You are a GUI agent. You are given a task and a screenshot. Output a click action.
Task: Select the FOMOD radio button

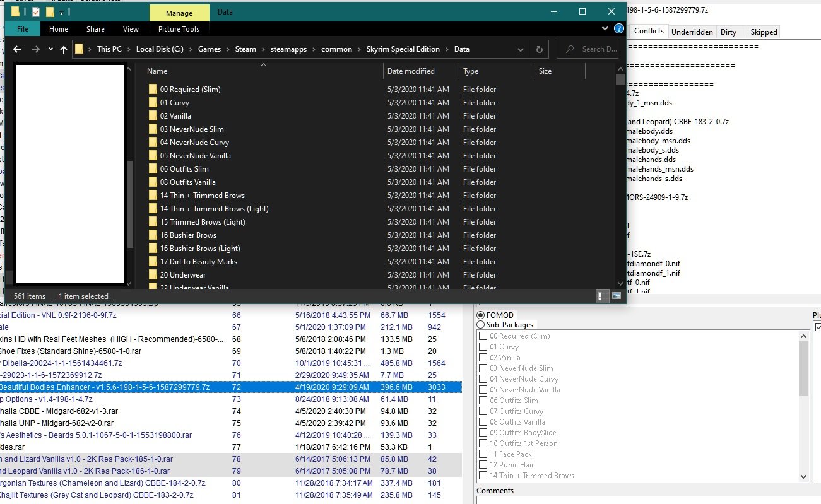481,315
